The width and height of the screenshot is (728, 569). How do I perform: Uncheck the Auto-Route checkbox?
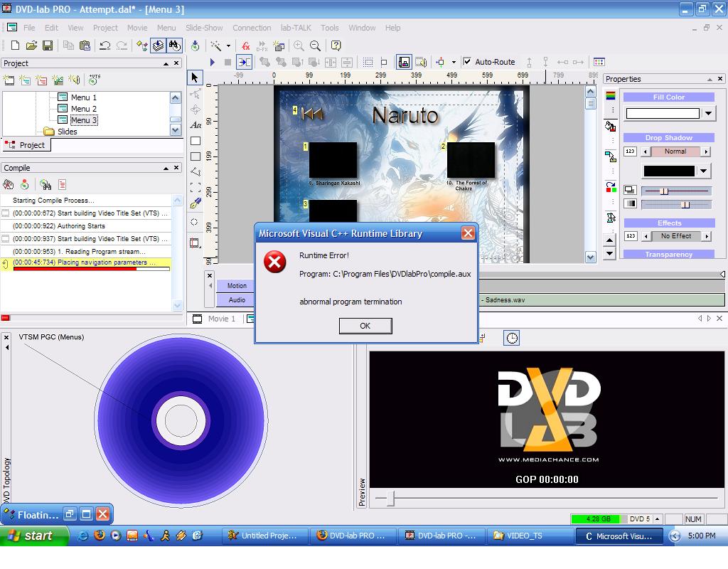coord(468,61)
